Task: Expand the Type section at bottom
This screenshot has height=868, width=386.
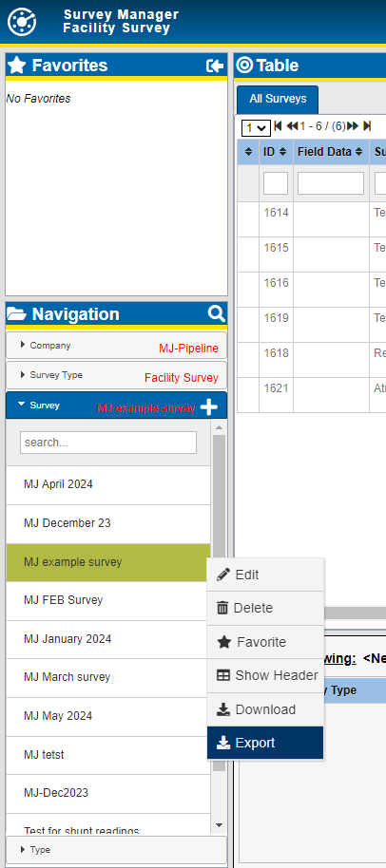Action: coord(116,850)
